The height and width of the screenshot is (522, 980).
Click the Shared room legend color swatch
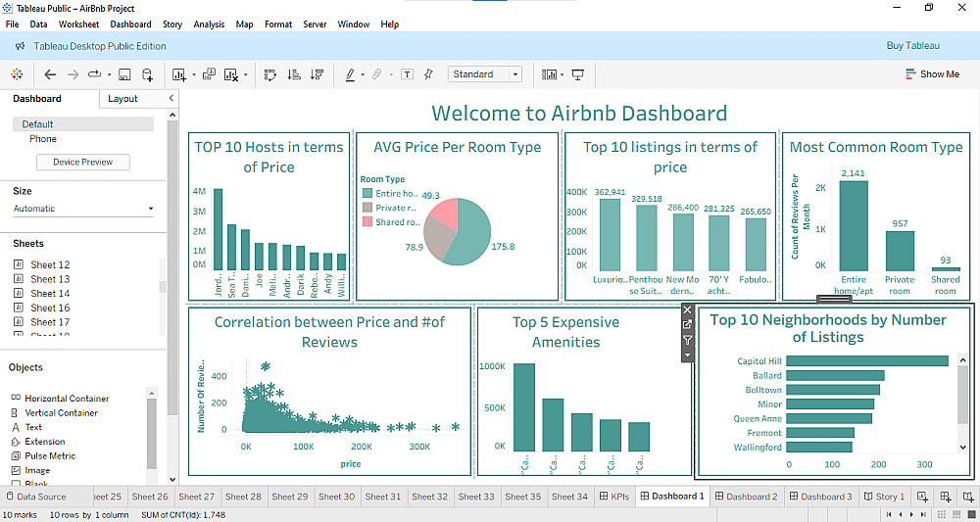(367, 221)
